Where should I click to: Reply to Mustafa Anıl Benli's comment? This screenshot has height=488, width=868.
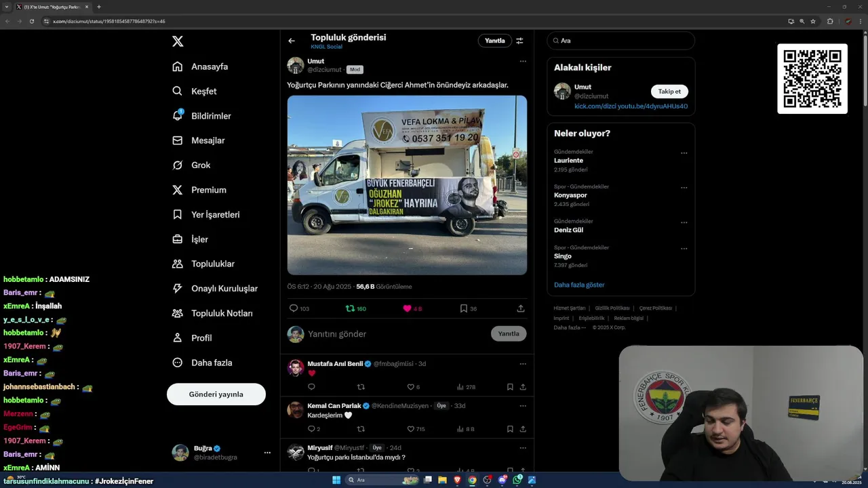pyautogui.click(x=311, y=387)
